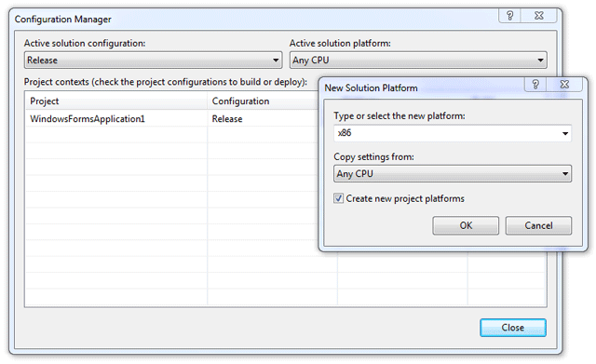The width and height of the screenshot is (596, 364).
Task: Cancel the New Solution Platform dialog
Action: 538,225
